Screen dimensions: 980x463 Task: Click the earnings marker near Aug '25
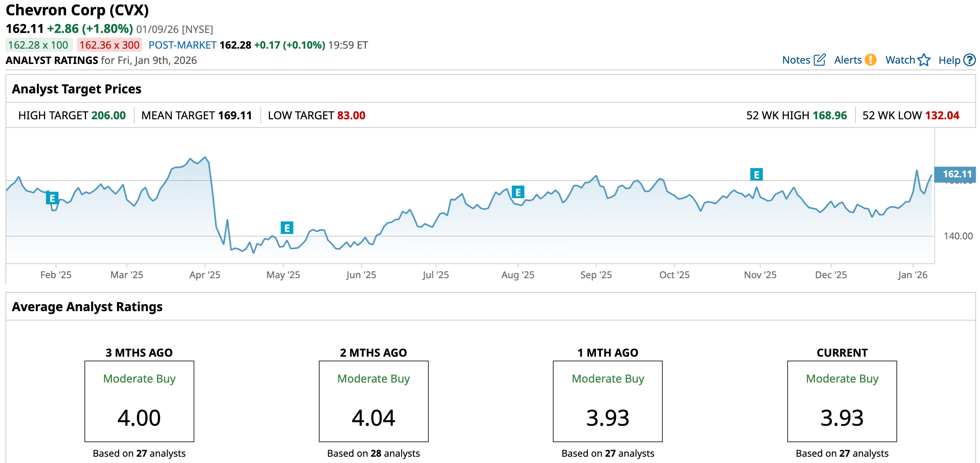click(x=518, y=192)
